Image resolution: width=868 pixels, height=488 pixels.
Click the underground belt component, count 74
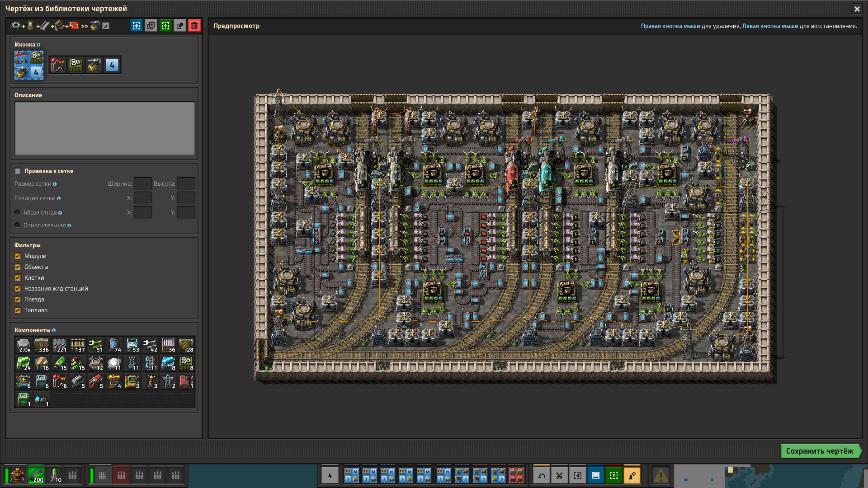click(x=114, y=345)
